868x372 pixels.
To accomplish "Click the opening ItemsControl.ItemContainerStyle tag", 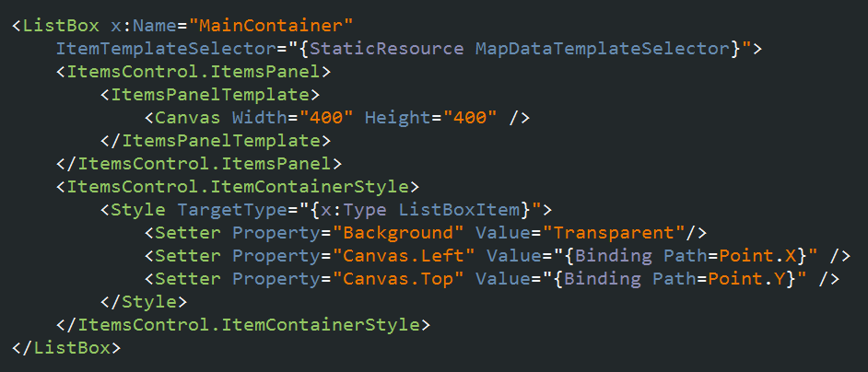I will tap(237, 187).
